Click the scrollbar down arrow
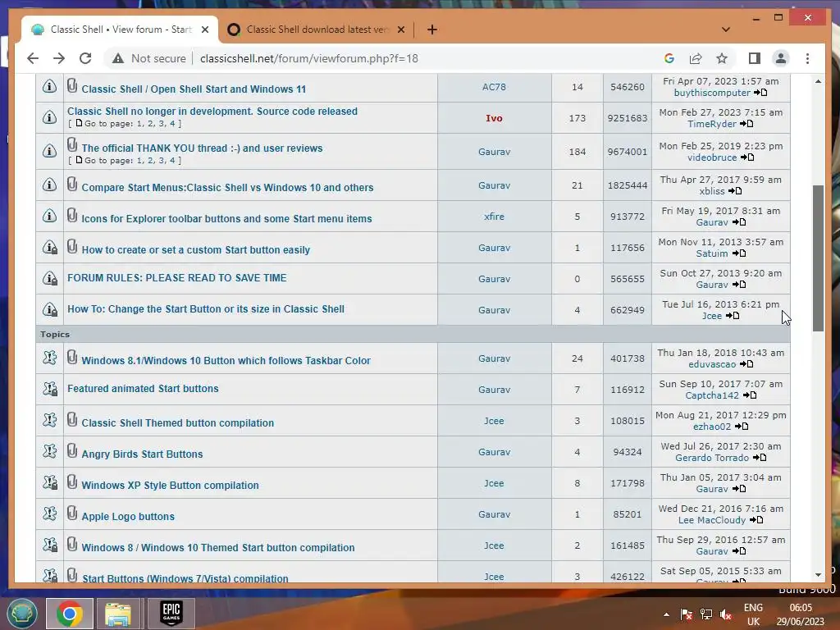The width and height of the screenshot is (840, 630). tap(818, 574)
